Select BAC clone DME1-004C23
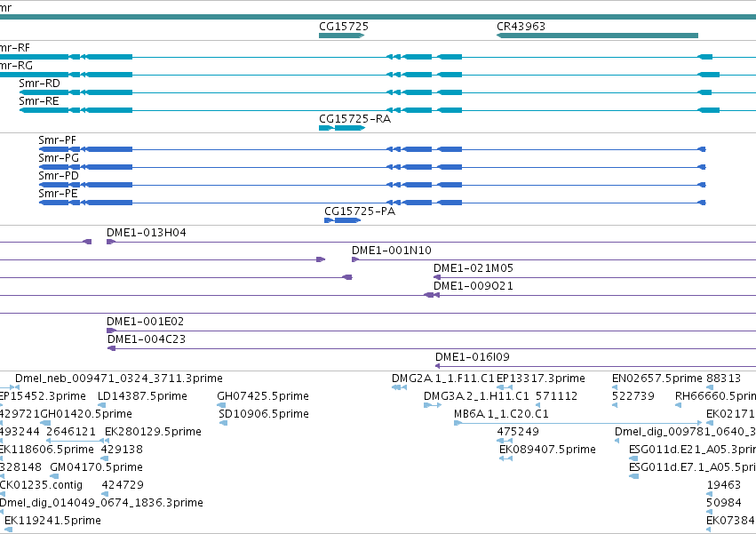 [147, 339]
